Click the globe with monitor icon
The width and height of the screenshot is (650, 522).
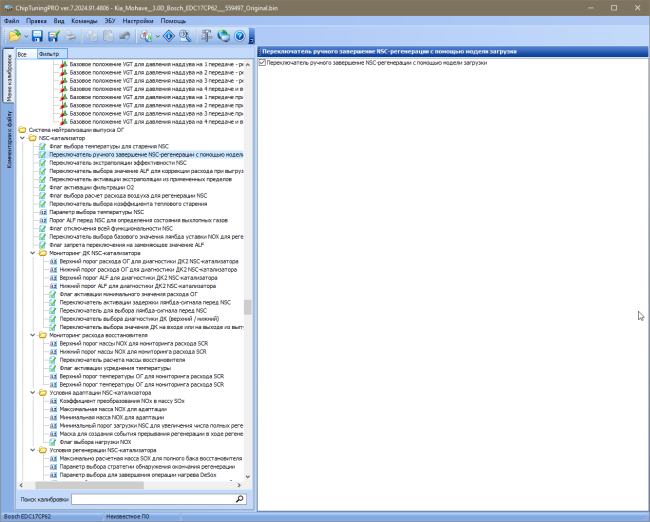(x=223, y=36)
